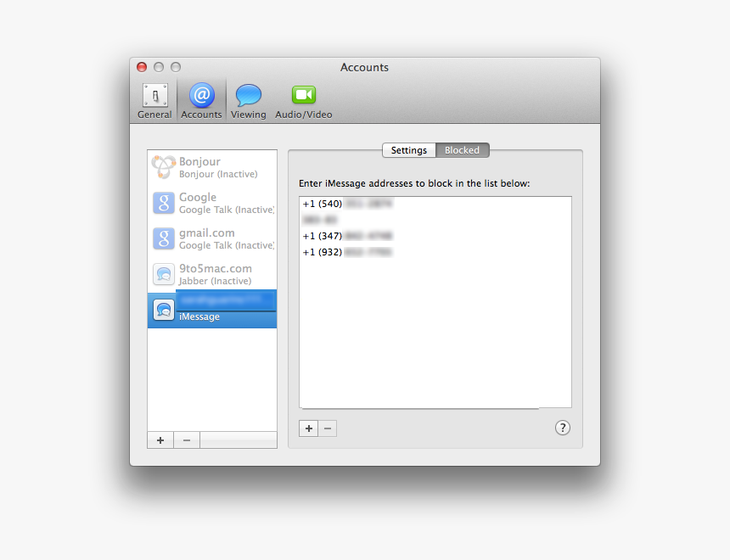Select the Bonjour account
The image size is (730, 560).
coord(212,167)
